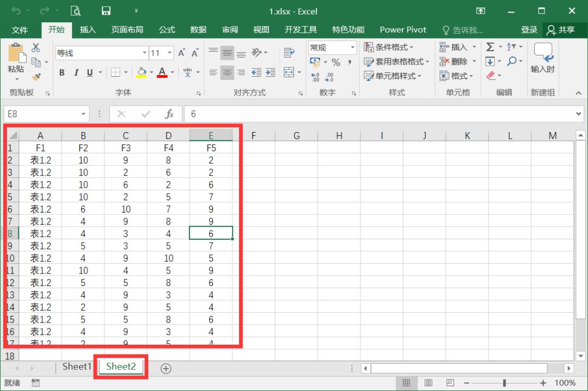The image size is (588, 391).
Task: Toggle Underline formatting
Action: point(90,73)
